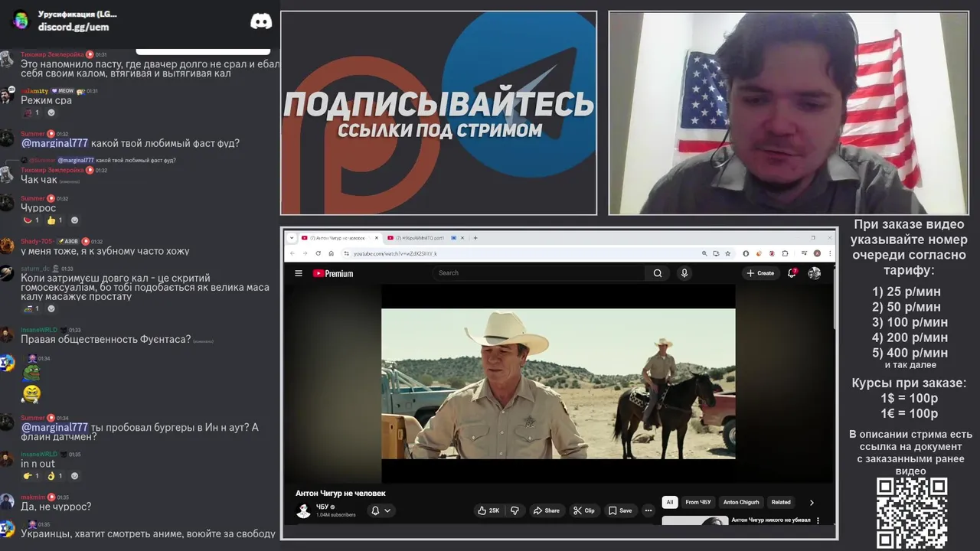980x551 pixels.
Task: Click the 'Чак чак' chat message
Action: pos(39,180)
